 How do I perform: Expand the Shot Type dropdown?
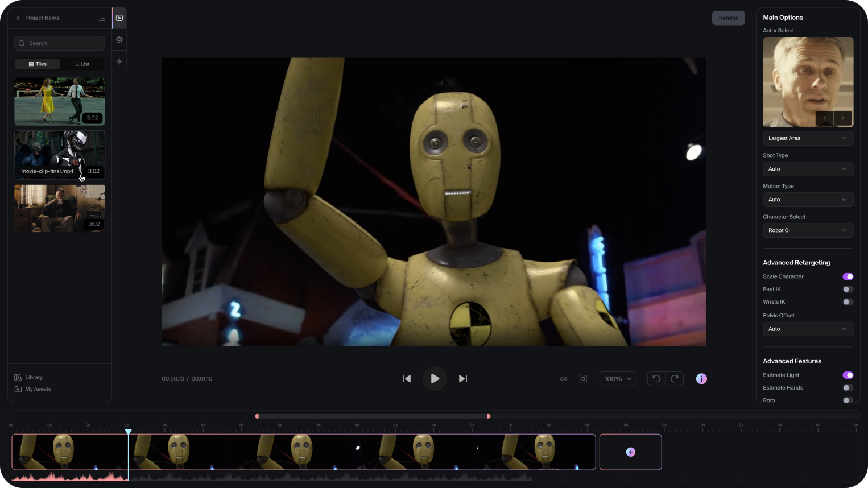point(808,169)
